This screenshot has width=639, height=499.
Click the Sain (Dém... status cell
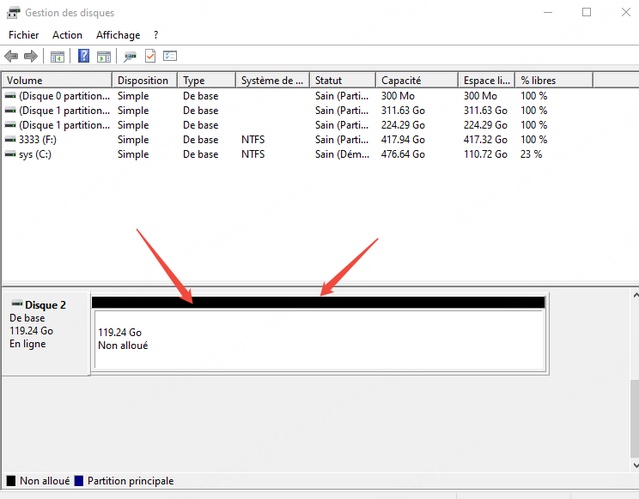click(x=342, y=154)
